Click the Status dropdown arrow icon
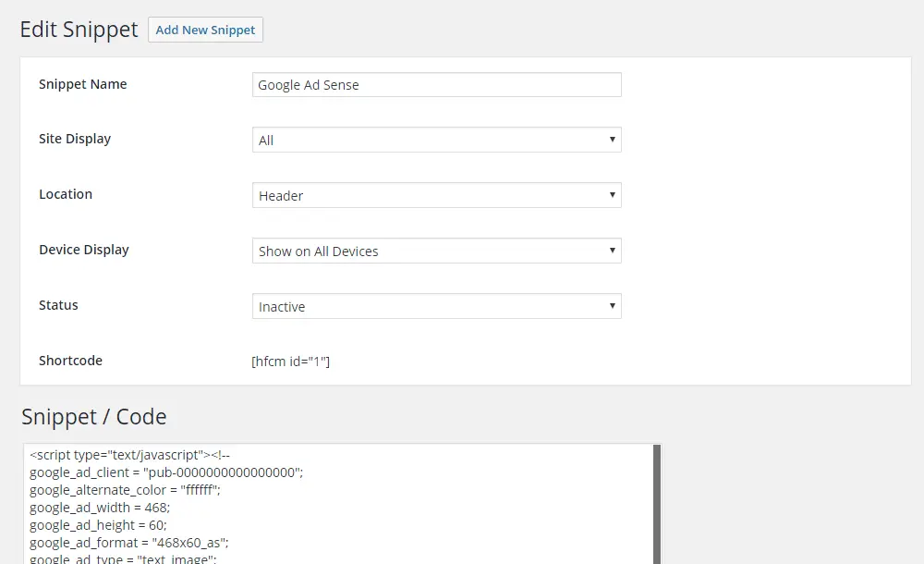The image size is (924, 564). (612, 306)
